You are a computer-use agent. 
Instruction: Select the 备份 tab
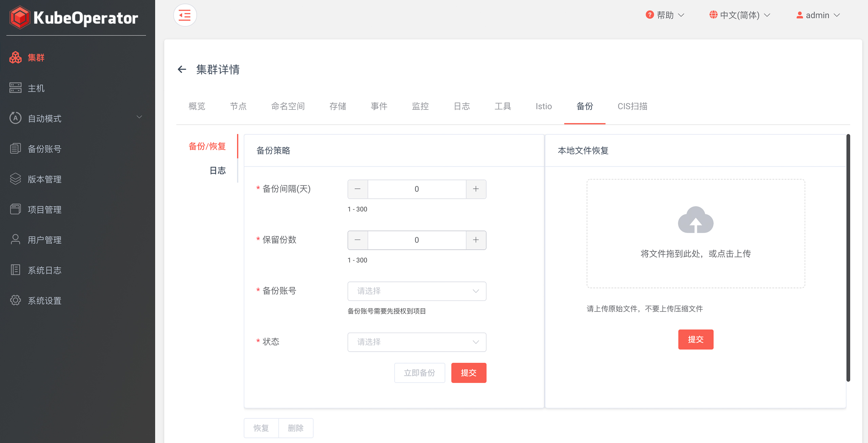pos(585,106)
